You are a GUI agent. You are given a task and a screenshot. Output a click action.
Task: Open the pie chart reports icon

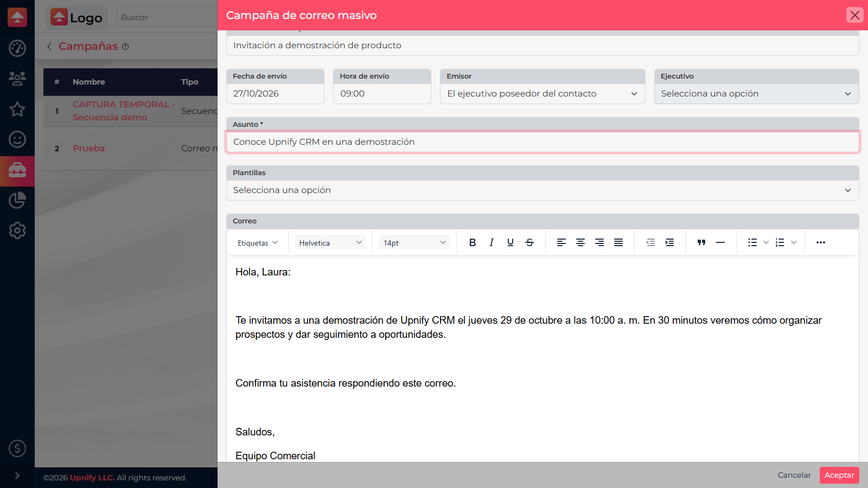pyautogui.click(x=17, y=200)
